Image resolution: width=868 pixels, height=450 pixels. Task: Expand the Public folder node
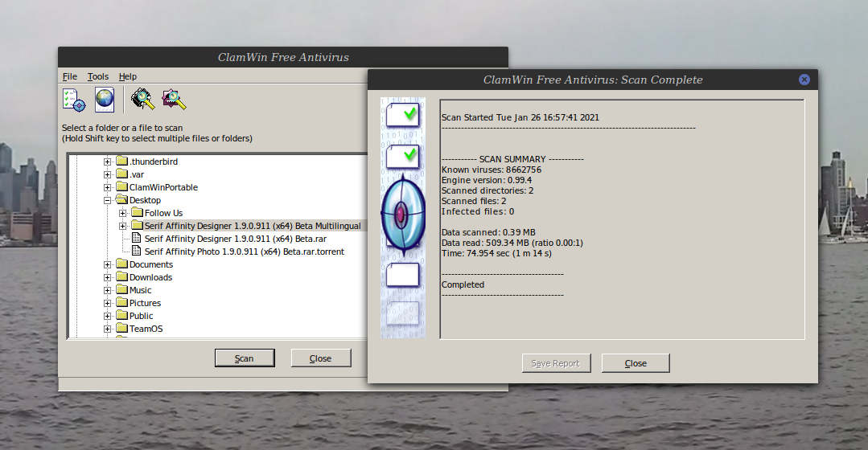pyautogui.click(x=107, y=317)
